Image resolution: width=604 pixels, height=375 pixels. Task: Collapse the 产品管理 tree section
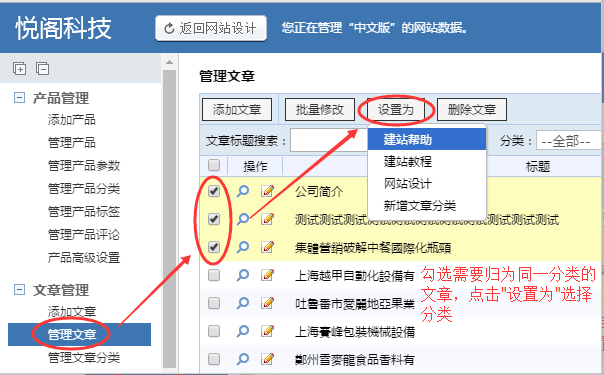(19, 98)
